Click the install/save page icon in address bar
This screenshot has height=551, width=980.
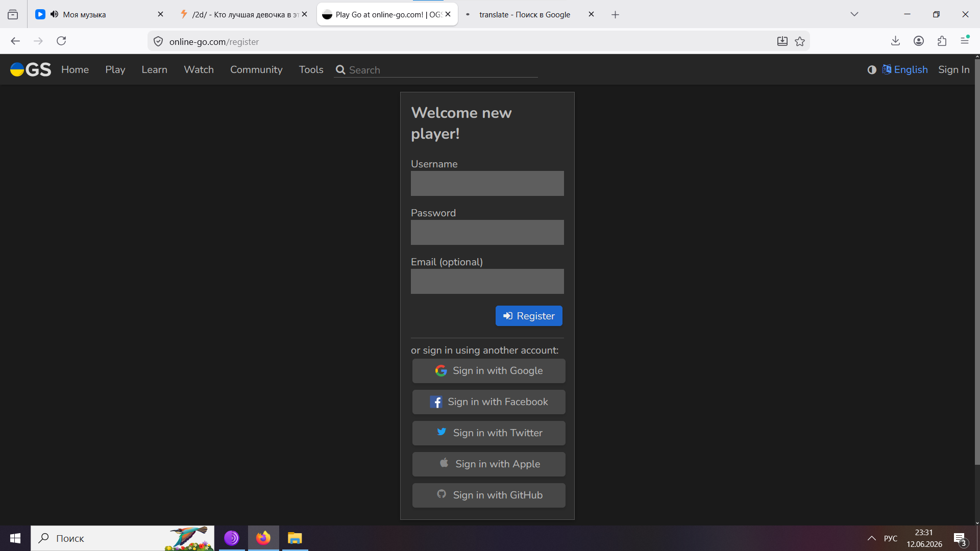coord(782,42)
